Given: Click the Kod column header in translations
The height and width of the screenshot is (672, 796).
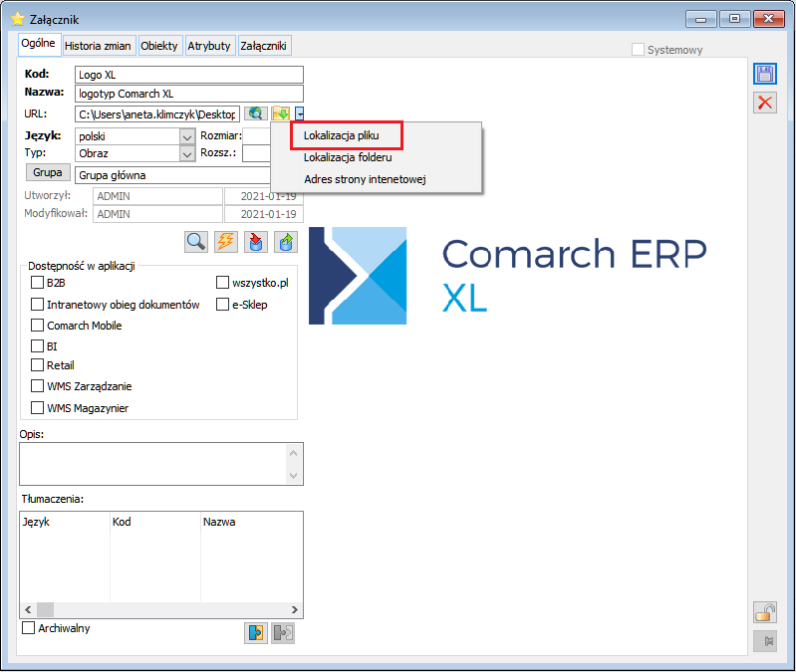Looking at the screenshot, I should tap(155, 522).
